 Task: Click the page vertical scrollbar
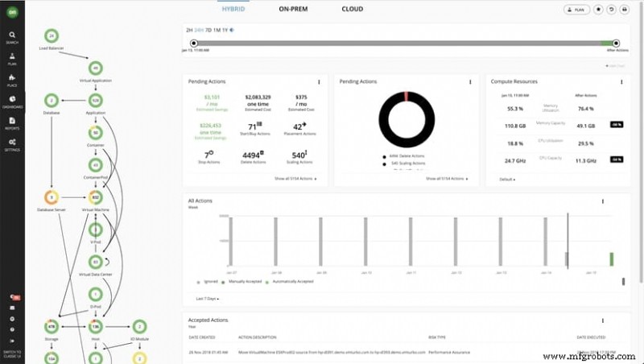click(642, 144)
